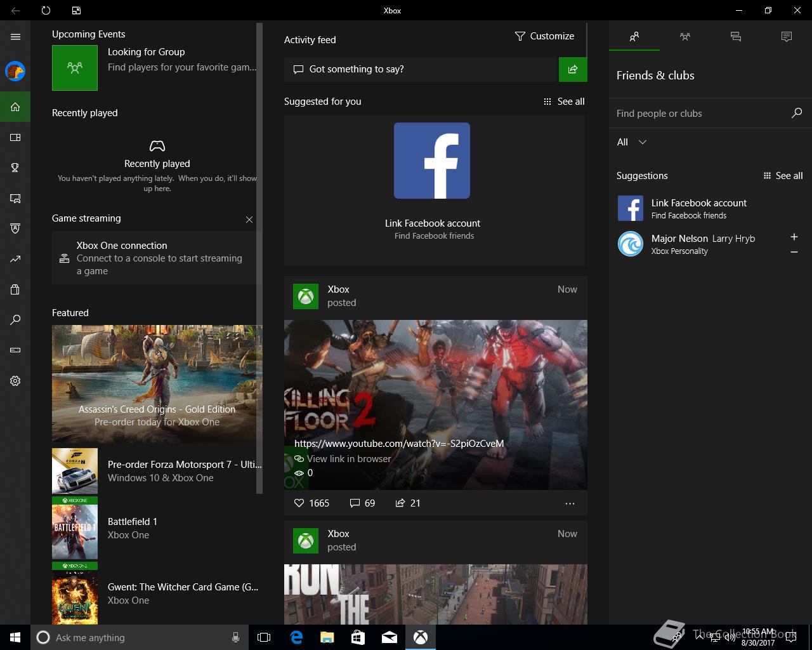Open the Connection console icon in the sidebar
The image size is (812, 650).
click(x=15, y=350)
